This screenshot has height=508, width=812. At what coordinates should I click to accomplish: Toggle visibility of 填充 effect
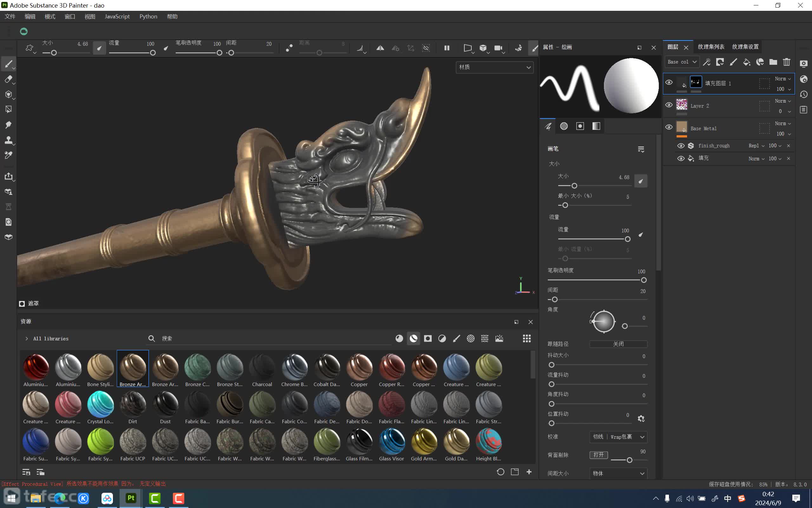click(x=681, y=158)
